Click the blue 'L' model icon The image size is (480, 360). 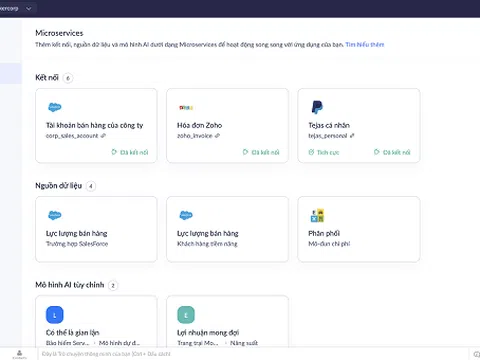pos(55,315)
